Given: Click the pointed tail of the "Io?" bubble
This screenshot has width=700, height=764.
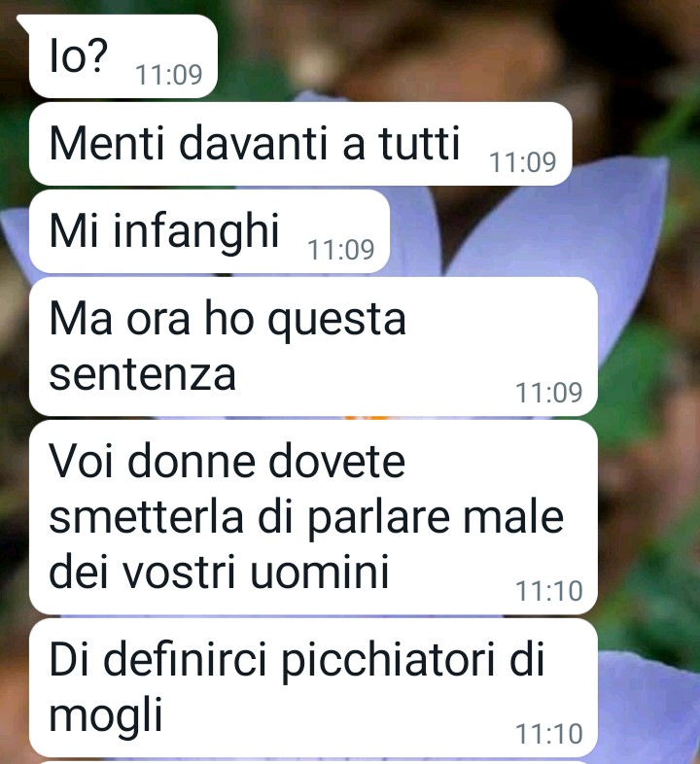Looking at the screenshot, I should 23,20.
